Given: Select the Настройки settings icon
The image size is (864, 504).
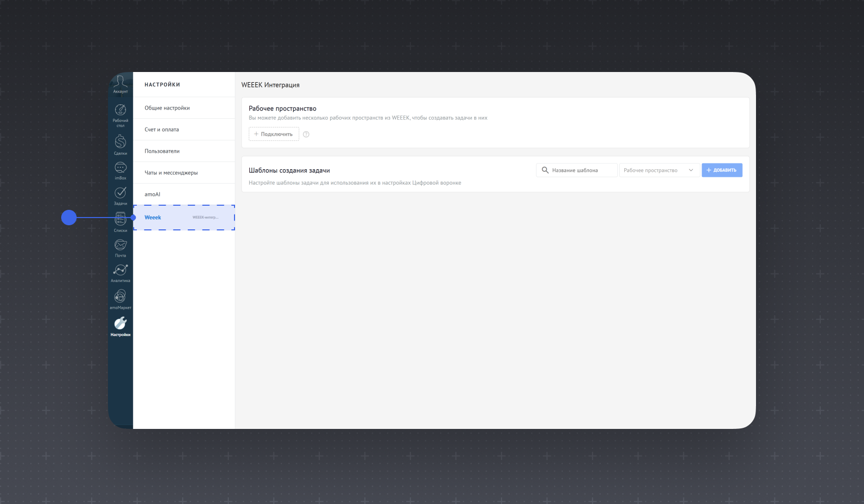Looking at the screenshot, I should tap(120, 327).
